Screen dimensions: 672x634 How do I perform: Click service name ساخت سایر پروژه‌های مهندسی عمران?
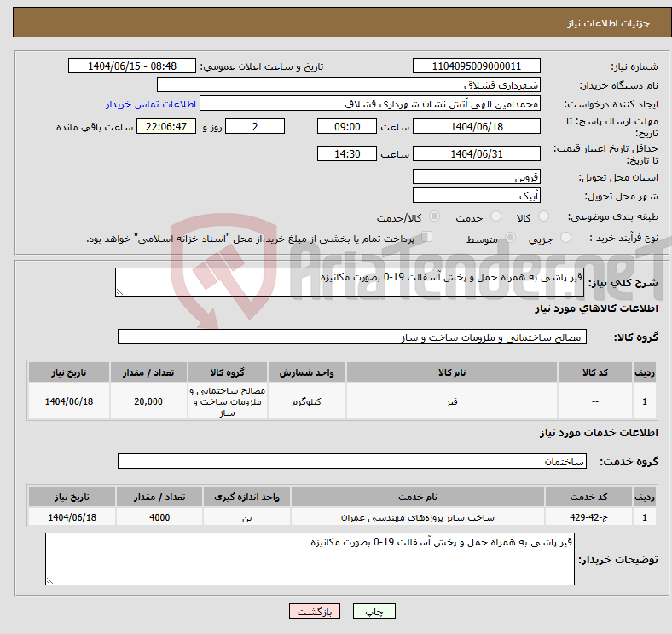(417, 517)
